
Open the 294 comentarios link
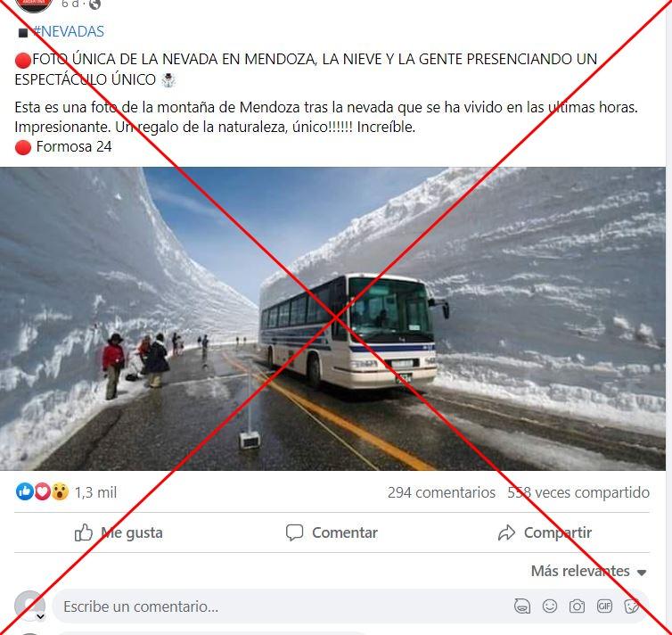[x=441, y=492]
